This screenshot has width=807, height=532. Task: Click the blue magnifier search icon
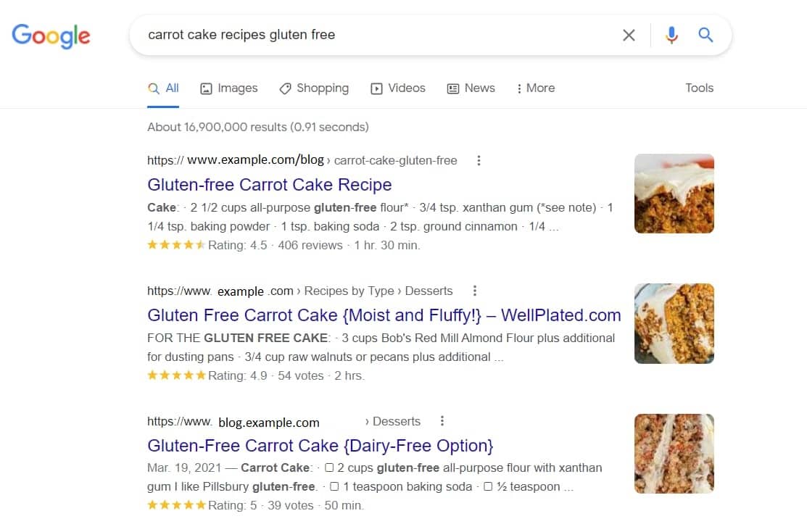(x=705, y=35)
